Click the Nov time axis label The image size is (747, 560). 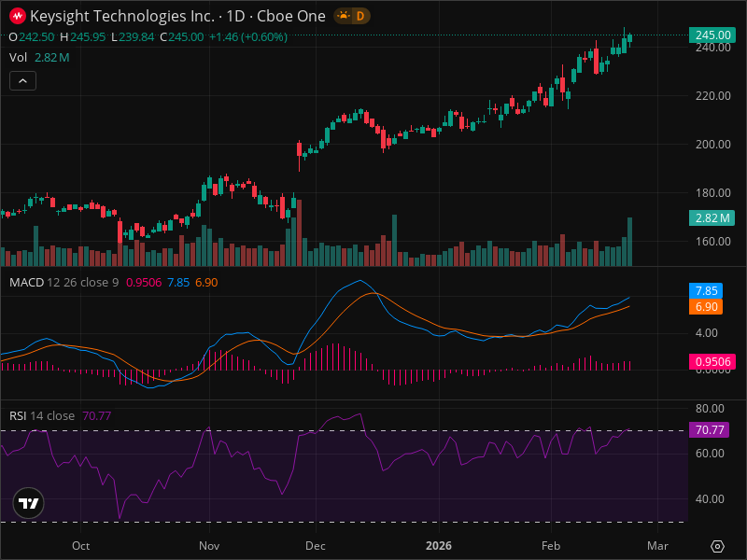coord(209,546)
